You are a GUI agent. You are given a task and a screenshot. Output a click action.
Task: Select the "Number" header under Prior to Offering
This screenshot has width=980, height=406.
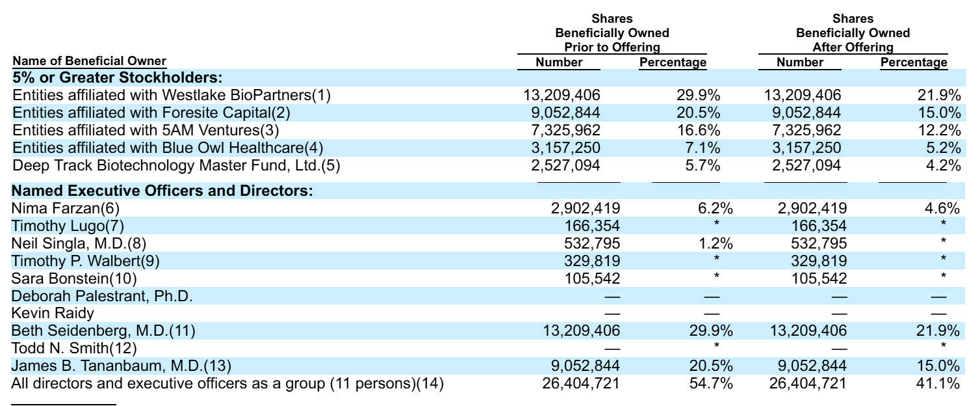click(559, 62)
